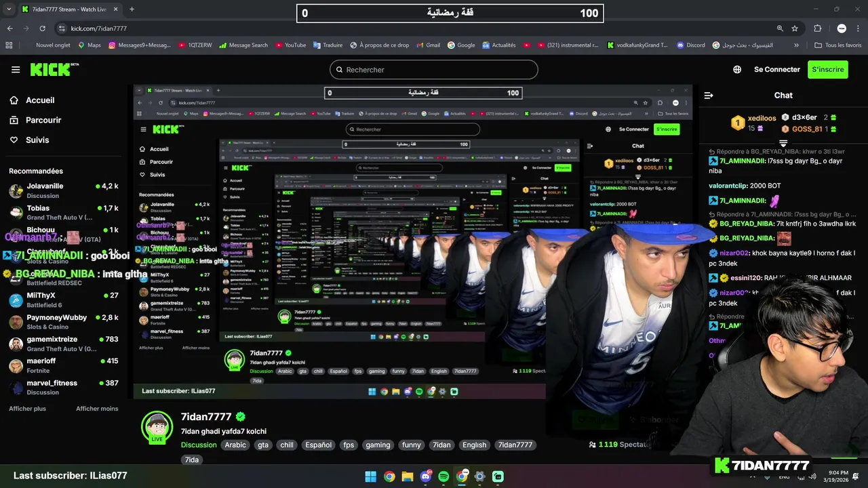Click the Se Connecter button
The height and width of the screenshot is (488, 868).
click(x=777, y=69)
